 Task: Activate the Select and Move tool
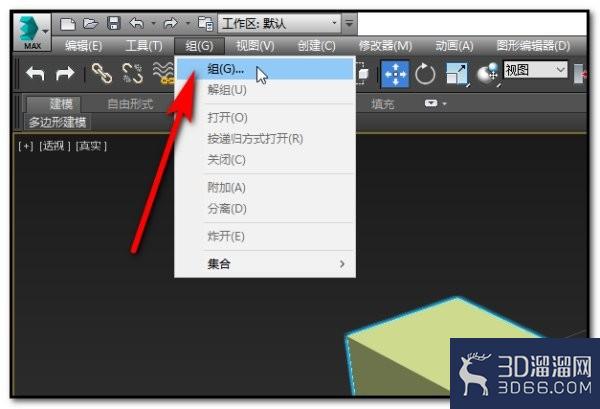tap(395, 73)
